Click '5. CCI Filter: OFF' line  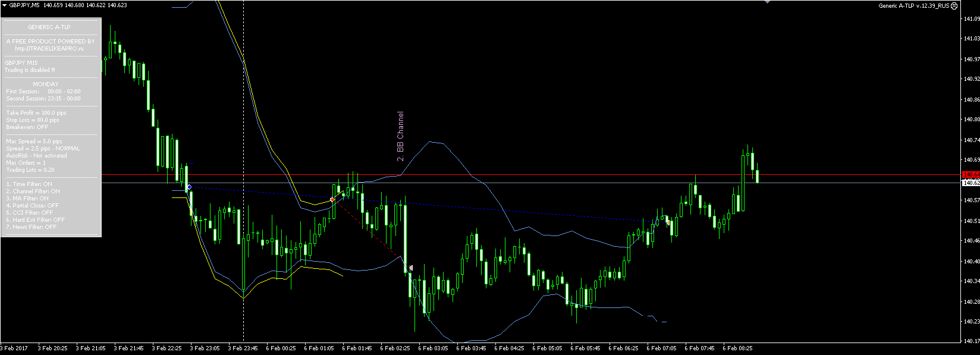pos(29,212)
